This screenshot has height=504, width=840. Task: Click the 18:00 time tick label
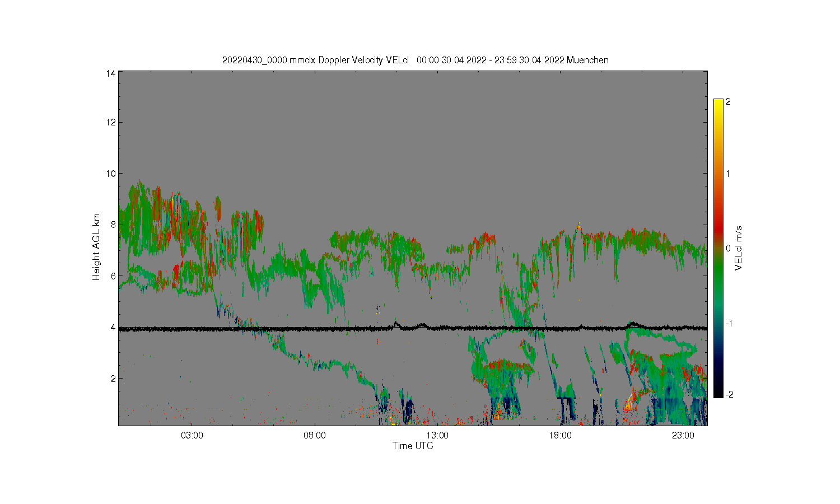560,435
